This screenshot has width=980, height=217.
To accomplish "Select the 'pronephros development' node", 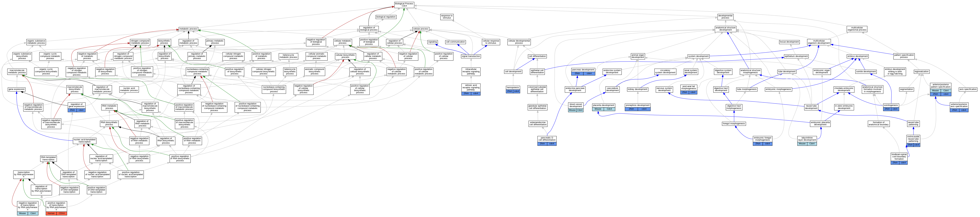I will click(x=638, y=105).
